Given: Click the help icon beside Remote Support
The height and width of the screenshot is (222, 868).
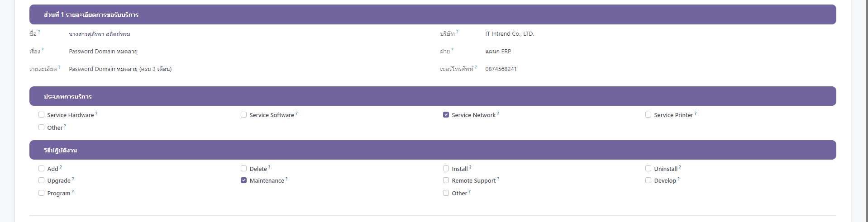Looking at the screenshot, I should click(x=498, y=179).
